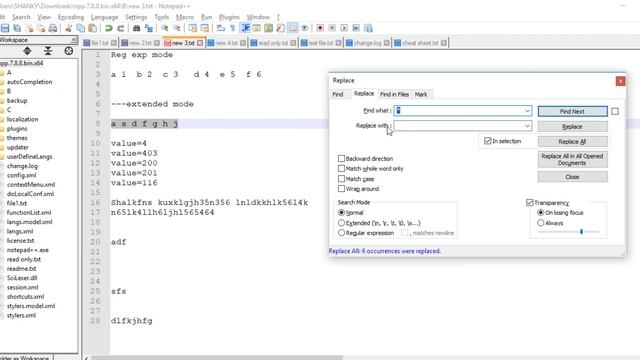Toggle the Monitoring eye icon
This screenshot has height=360, width=640.
click(x=304, y=28)
